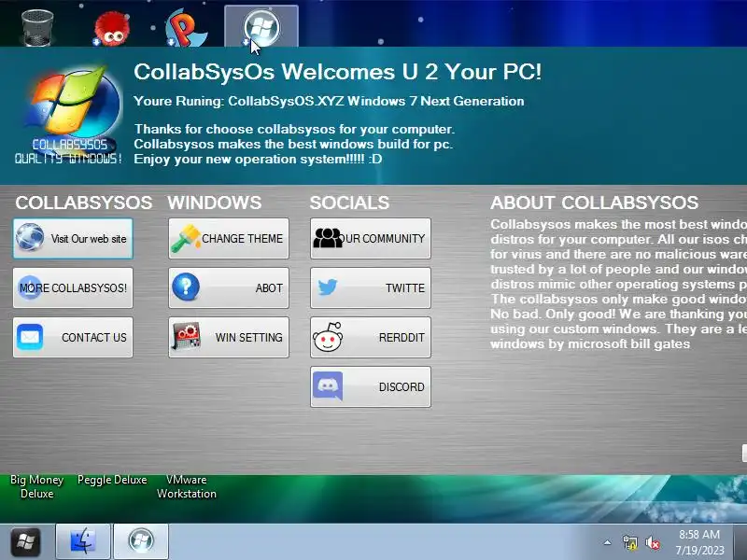Click the COLLABSYSOS section heading
The width and height of the screenshot is (747, 560).
click(84, 203)
